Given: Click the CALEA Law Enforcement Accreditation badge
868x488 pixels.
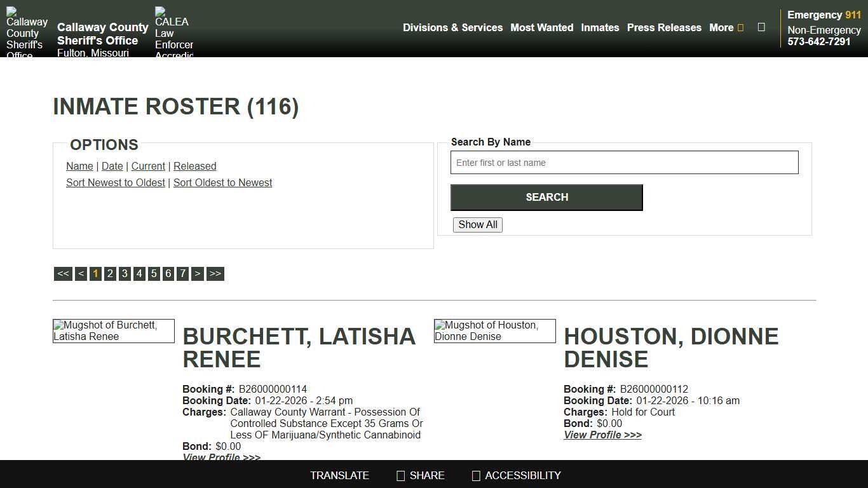Looking at the screenshot, I should pyautogui.click(x=172, y=30).
